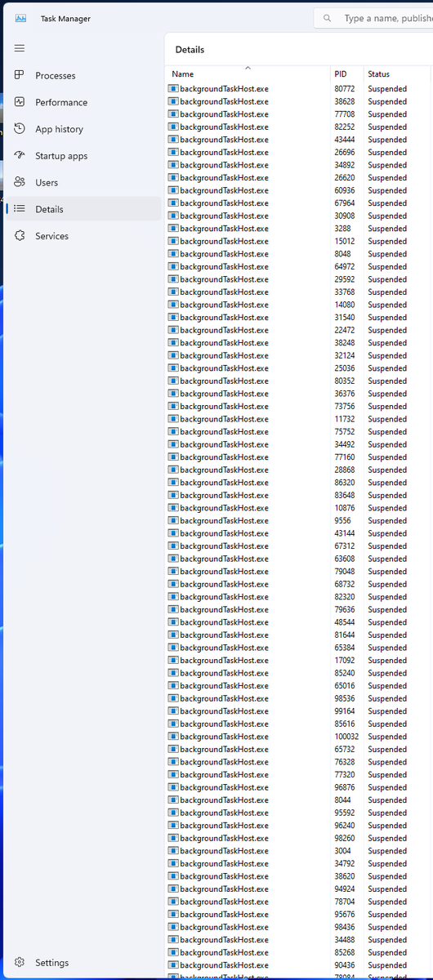The width and height of the screenshot is (433, 980).
Task: Switch to the Performance page
Action: pyautogui.click(x=83, y=102)
